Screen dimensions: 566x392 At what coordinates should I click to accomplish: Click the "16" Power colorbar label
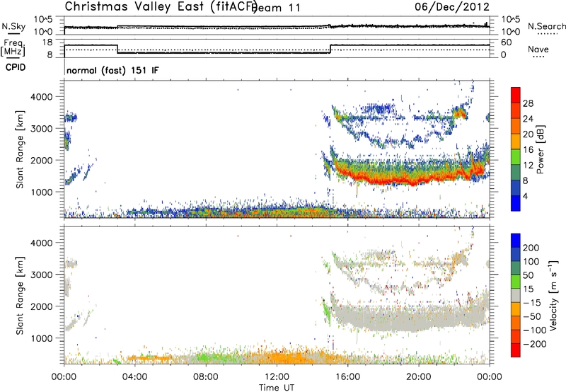coord(528,149)
